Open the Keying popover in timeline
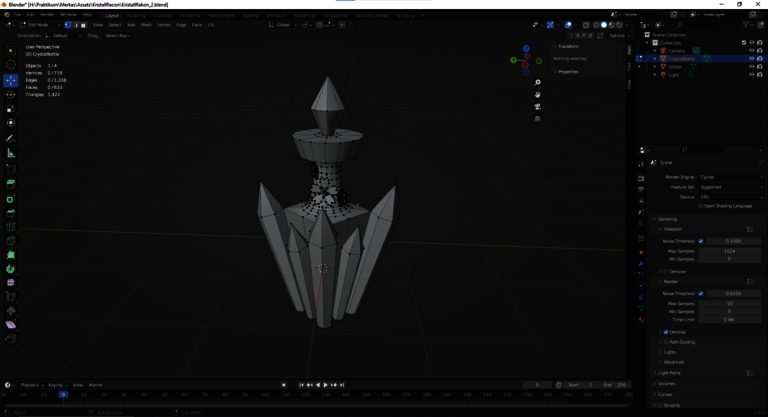 [57, 385]
